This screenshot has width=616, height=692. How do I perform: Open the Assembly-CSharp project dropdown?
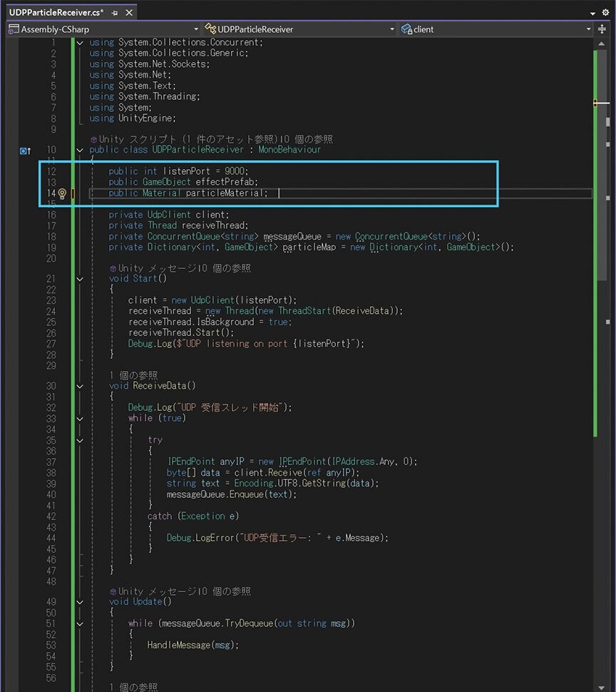[x=193, y=29]
